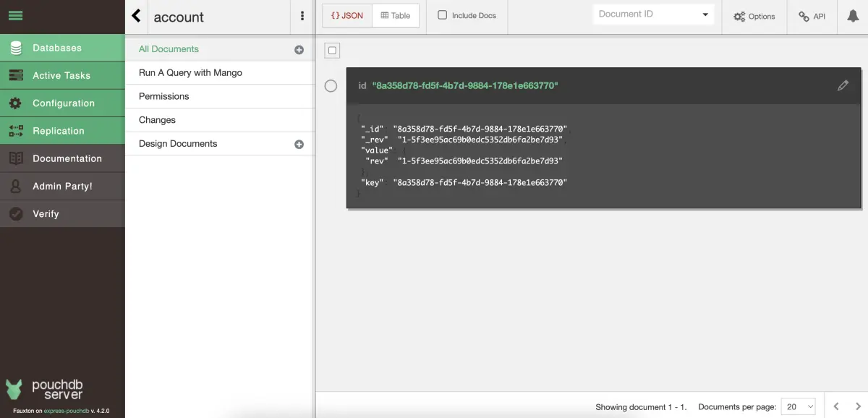The image size is (868, 418).
Task: Switch to JSON view
Action: (x=347, y=15)
